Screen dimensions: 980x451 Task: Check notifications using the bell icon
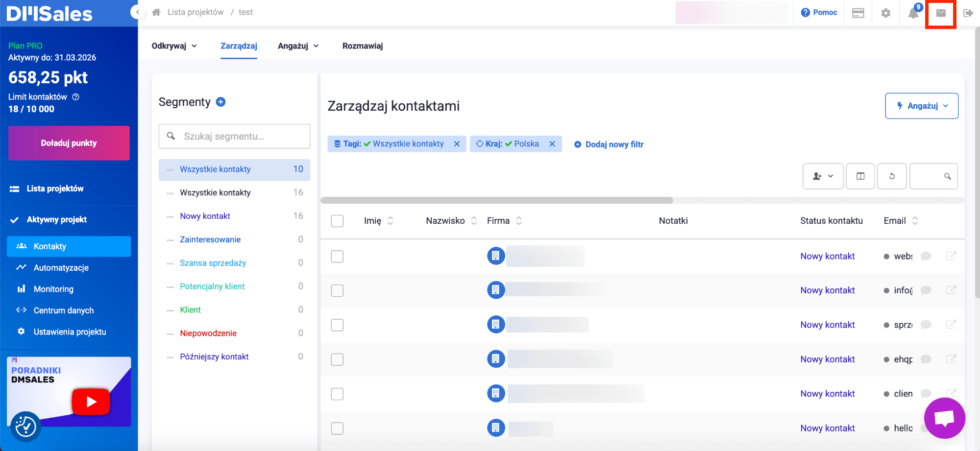click(x=913, y=13)
